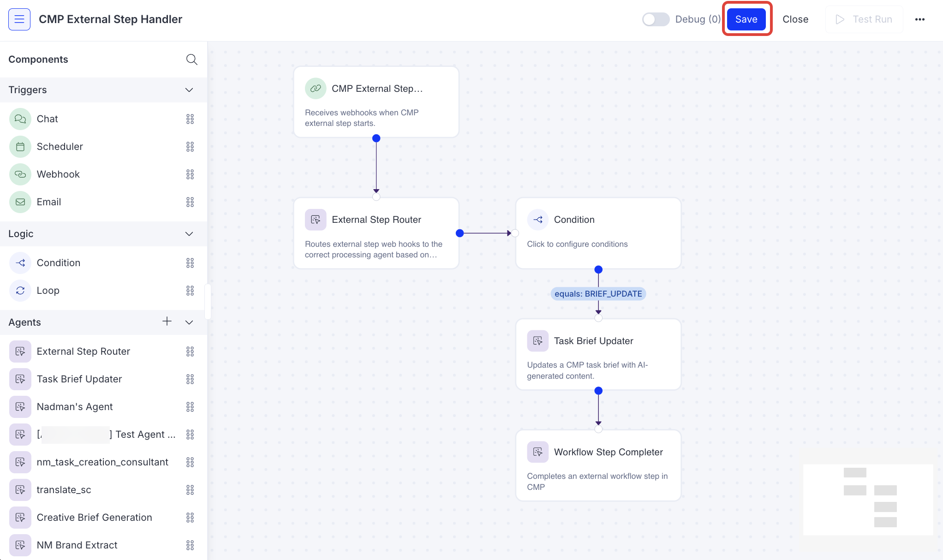Click the Task Brief Updater agent icon
This screenshot has height=560, width=943.
pos(20,379)
